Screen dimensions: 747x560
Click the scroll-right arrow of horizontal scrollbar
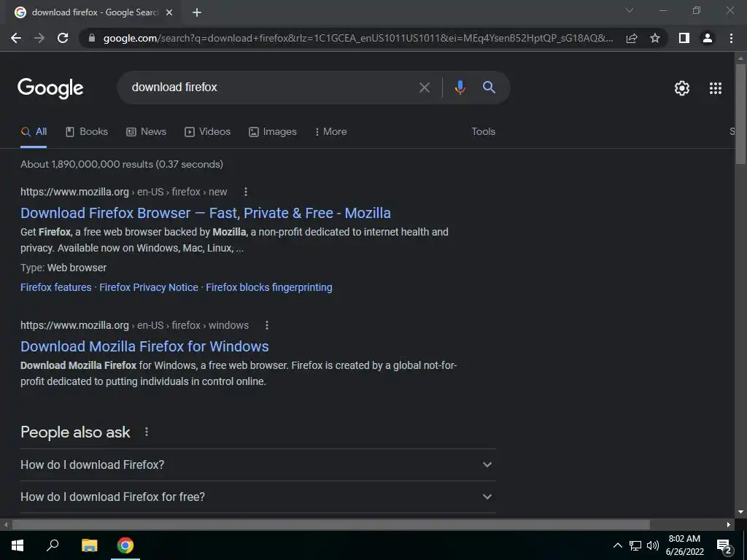pyautogui.click(x=729, y=525)
